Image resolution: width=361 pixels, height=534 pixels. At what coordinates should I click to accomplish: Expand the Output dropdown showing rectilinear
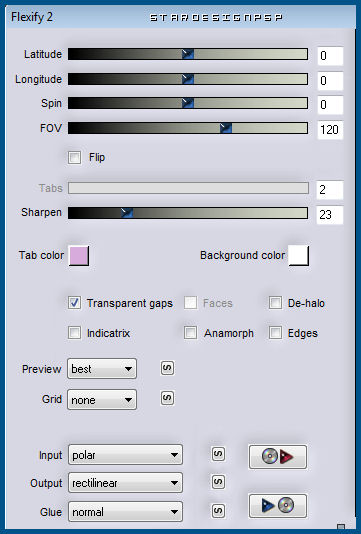coord(125,483)
